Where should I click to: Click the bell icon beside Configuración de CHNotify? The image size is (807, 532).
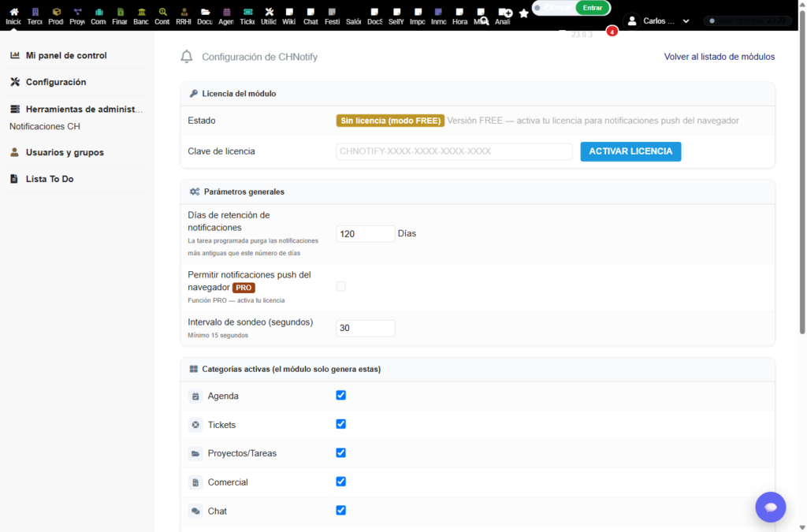(x=186, y=57)
